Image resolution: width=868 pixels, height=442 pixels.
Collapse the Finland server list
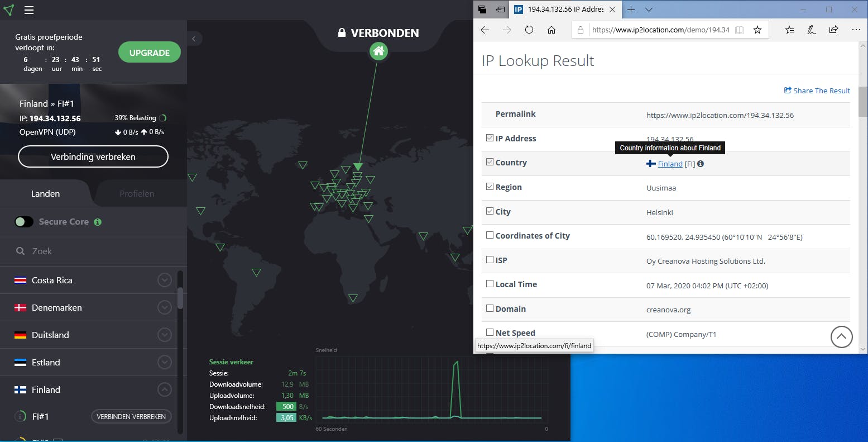(x=165, y=389)
